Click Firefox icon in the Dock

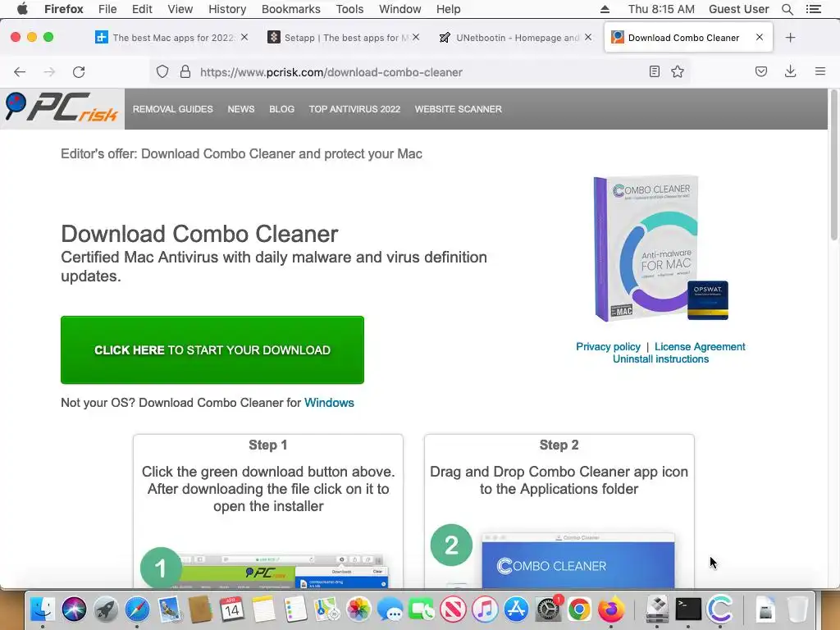(x=610, y=609)
